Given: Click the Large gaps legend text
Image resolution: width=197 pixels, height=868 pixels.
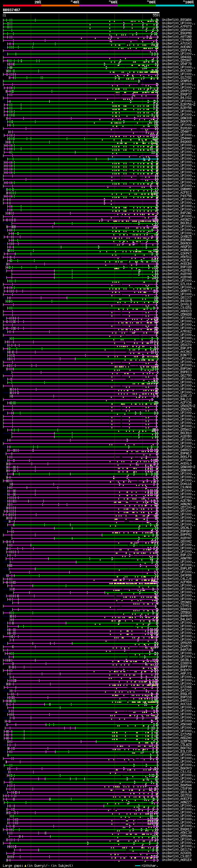Looking at the screenshot, I should coord(38,865).
